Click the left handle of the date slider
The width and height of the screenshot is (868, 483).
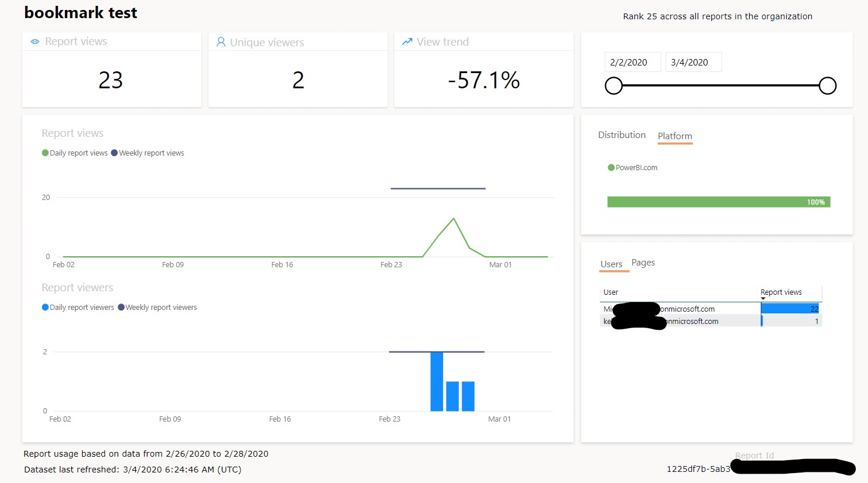coord(613,86)
